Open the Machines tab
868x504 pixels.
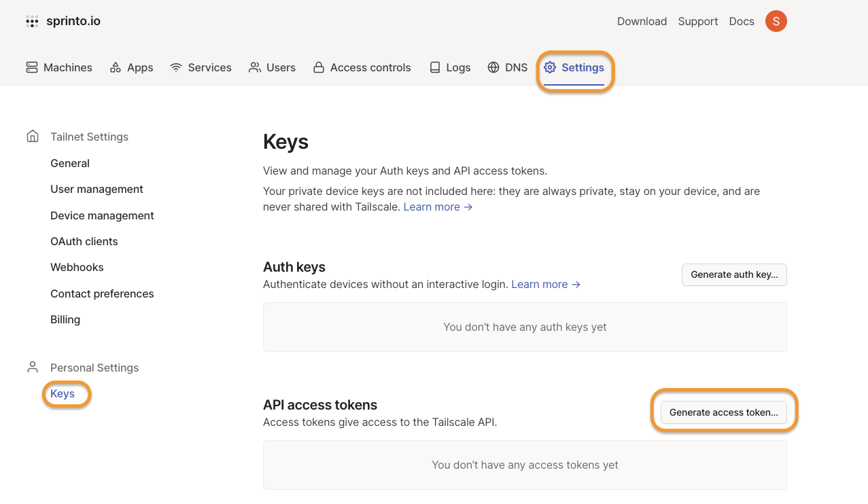(59, 67)
